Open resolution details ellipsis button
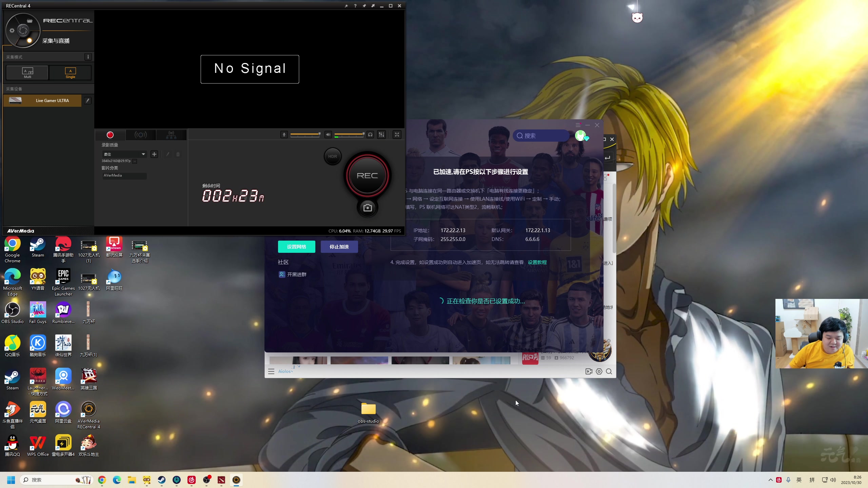868x488 pixels. pyautogui.click(x=135, y=161)
